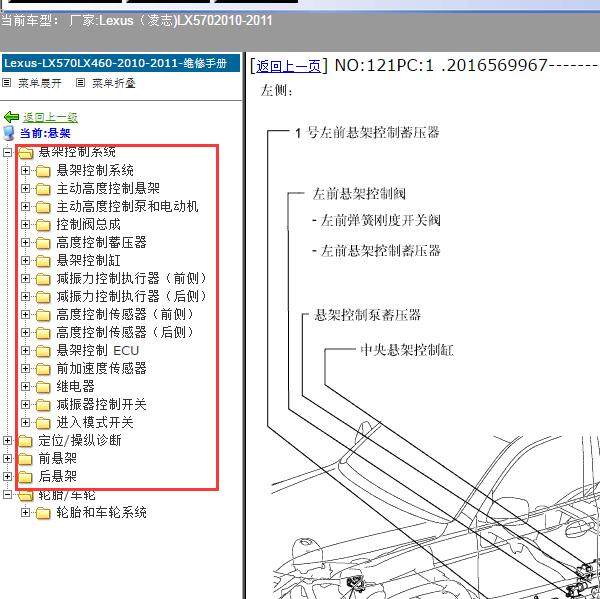
Task: Click folder icon for 高度控制传感器（前侧）
Action: 43,315
